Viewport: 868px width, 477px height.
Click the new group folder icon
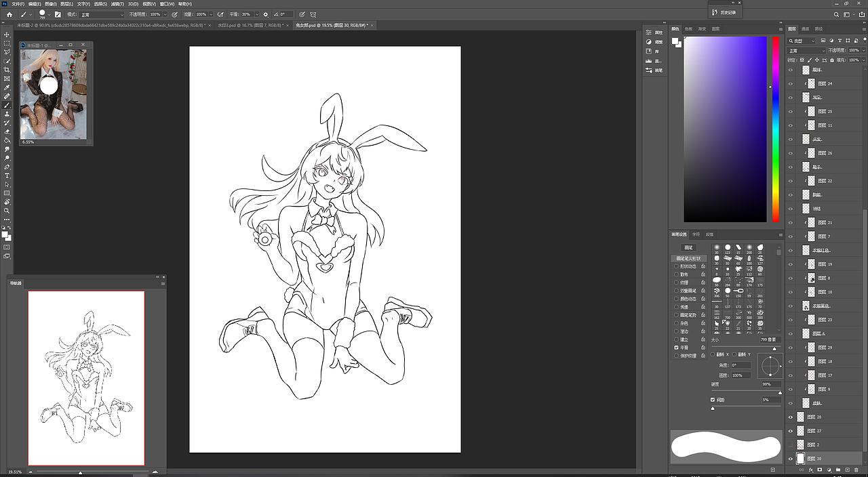point(838,470)
